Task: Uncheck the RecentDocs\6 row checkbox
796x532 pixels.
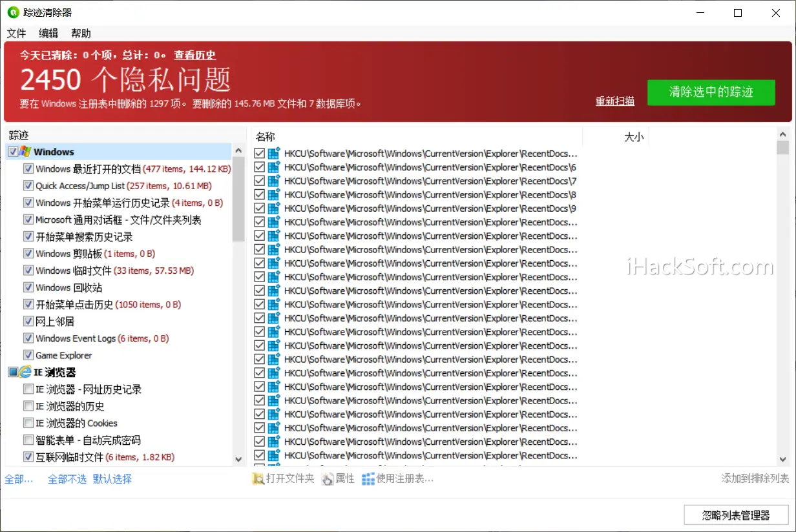Action: [x=260, y=167]
